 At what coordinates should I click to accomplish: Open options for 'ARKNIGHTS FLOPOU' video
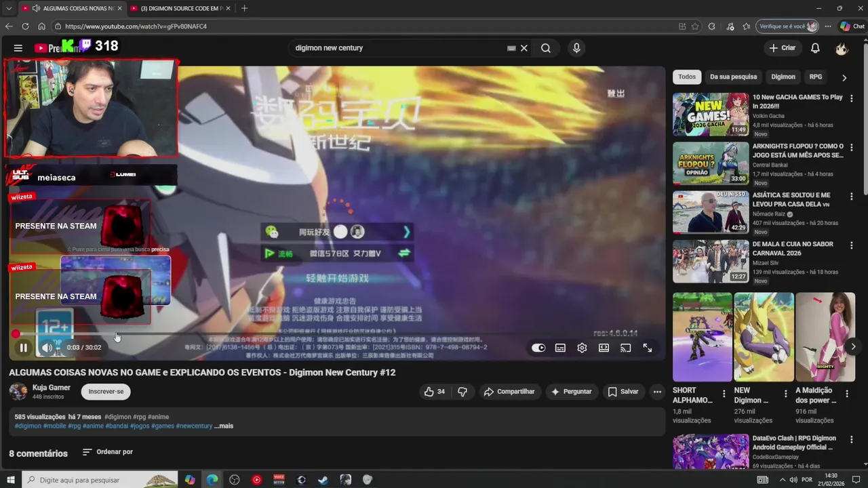tap(852, 147)
